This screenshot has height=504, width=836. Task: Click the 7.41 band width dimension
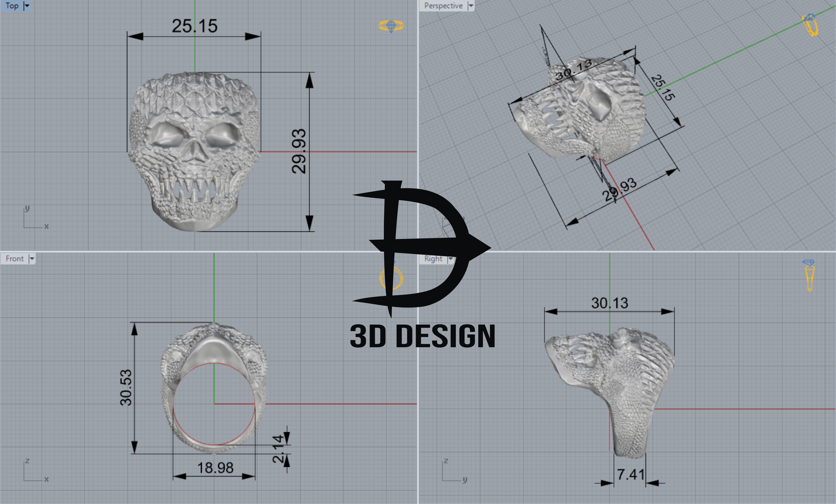[x=631, y=474]
